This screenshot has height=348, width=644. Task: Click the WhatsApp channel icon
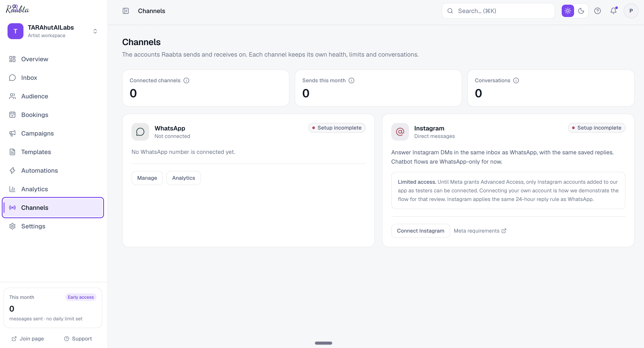[x=140, y=132]
